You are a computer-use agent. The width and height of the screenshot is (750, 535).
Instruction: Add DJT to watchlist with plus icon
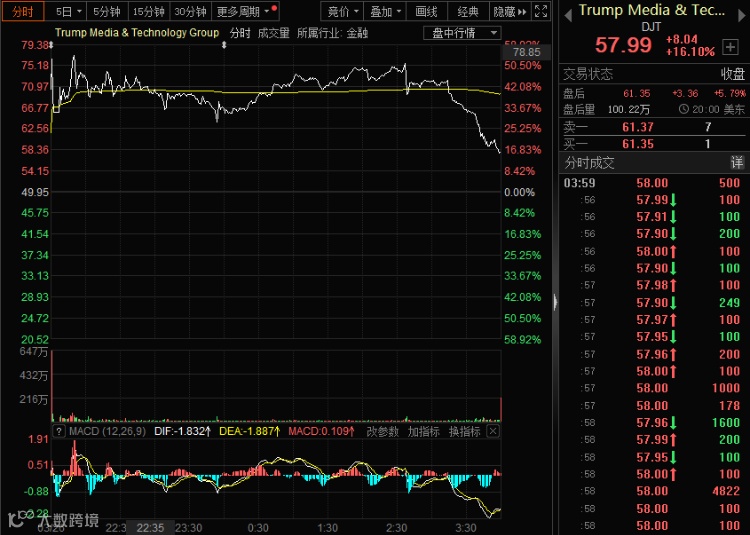click(x=730, y=47)
